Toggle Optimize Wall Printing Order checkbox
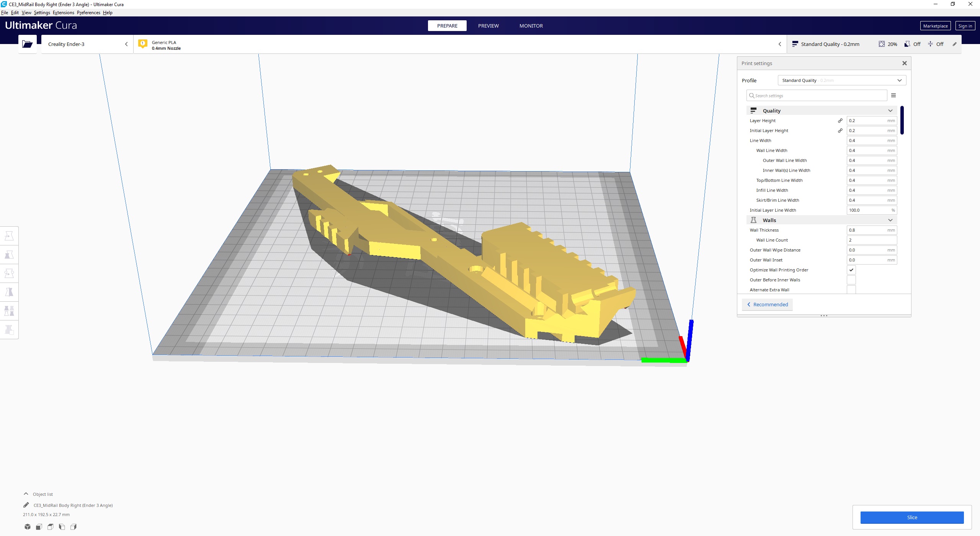The image size is (980, 536). (x=851, y=270)
